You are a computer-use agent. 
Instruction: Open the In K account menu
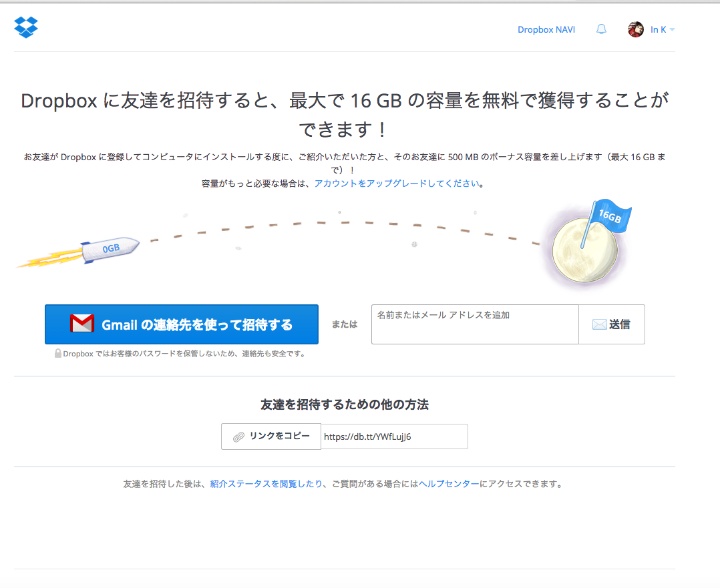(658, 30)
